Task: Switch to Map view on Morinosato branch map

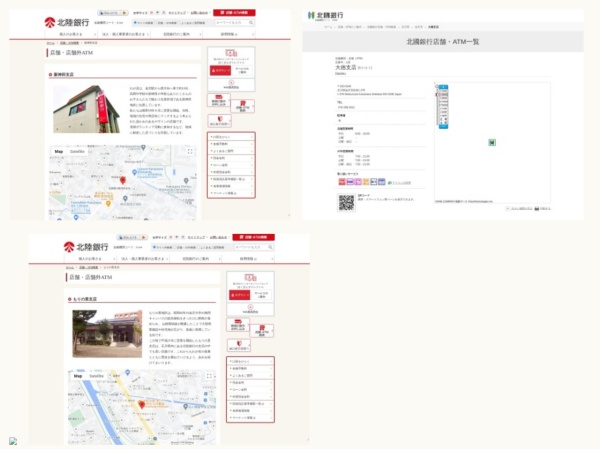Action: (x=78, y=376)
